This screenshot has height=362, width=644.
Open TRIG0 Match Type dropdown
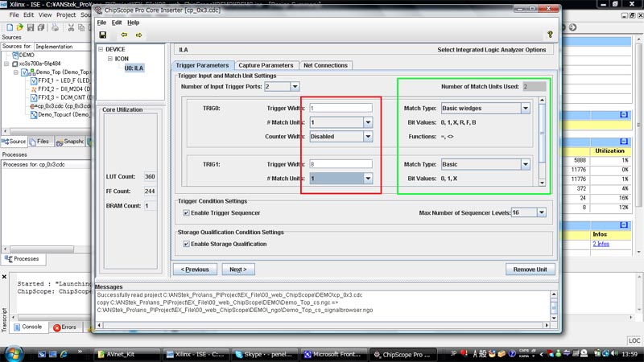coord(526,109)
